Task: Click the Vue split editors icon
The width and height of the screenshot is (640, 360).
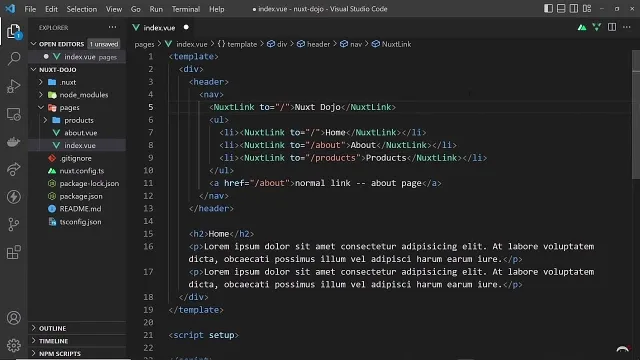Action: coord(596,27)
